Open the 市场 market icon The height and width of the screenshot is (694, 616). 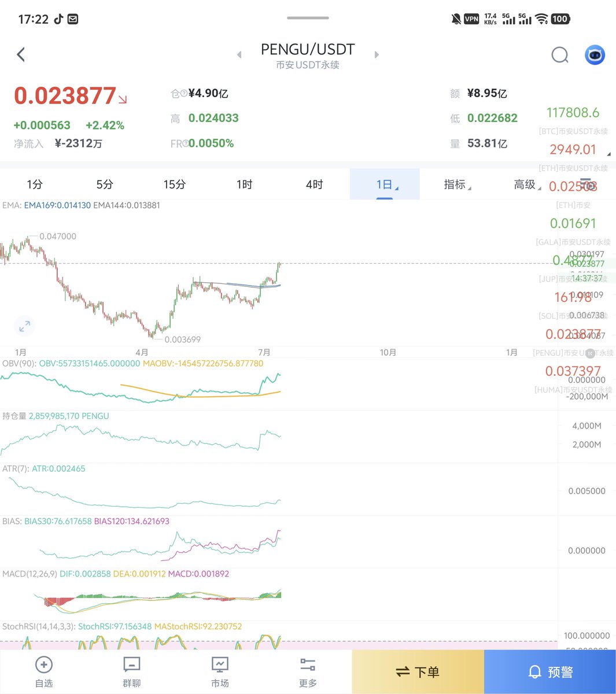[220, 665]
